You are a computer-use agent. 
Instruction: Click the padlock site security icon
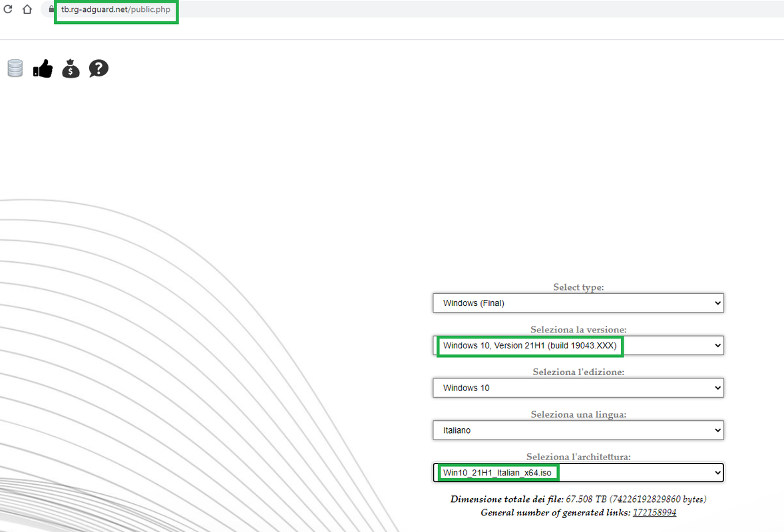(x=51, y=9)
